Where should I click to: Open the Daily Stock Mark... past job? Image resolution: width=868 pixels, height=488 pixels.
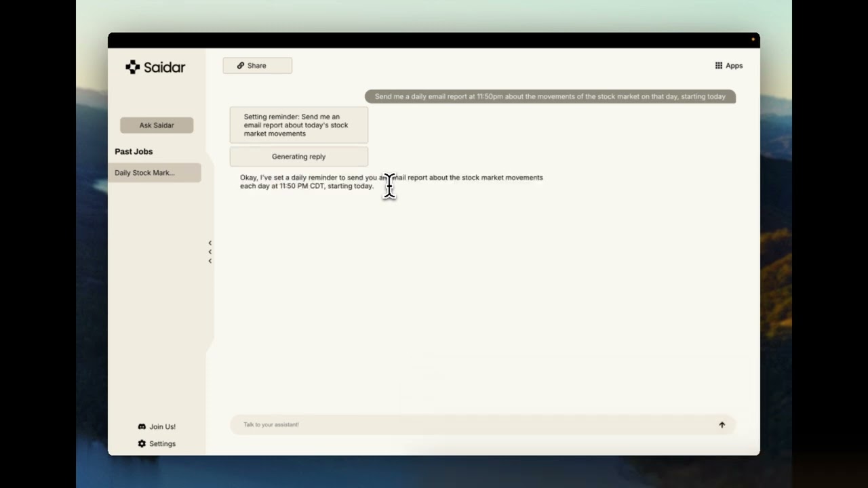(x=155, y=173)
